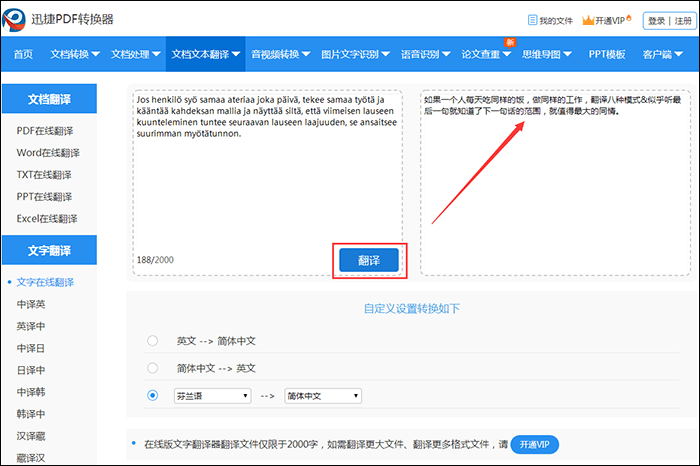Go to the 首页 home tab
Screen dimensions: 700x466
click(23, 54)
